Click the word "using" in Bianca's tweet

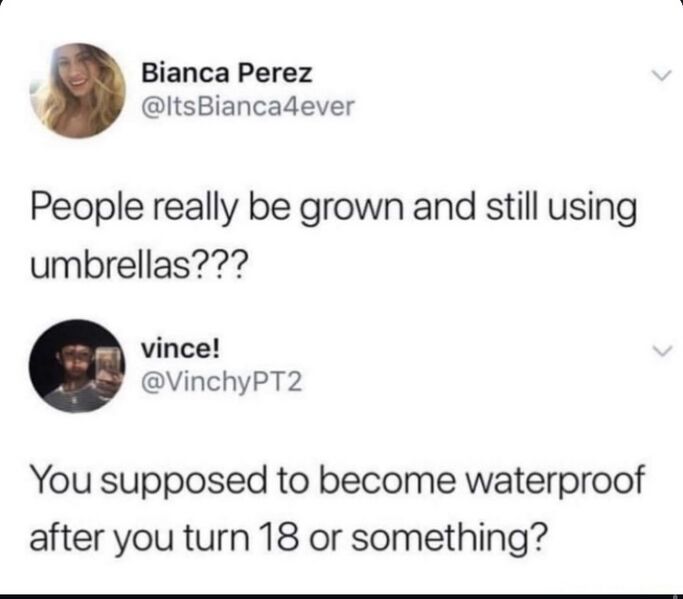coord(592,210)
